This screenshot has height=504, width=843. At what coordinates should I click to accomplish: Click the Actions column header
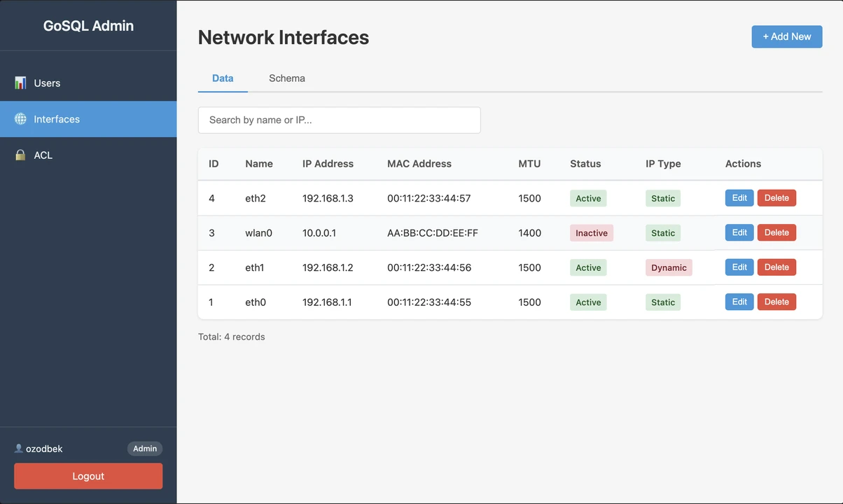point(743,164)
